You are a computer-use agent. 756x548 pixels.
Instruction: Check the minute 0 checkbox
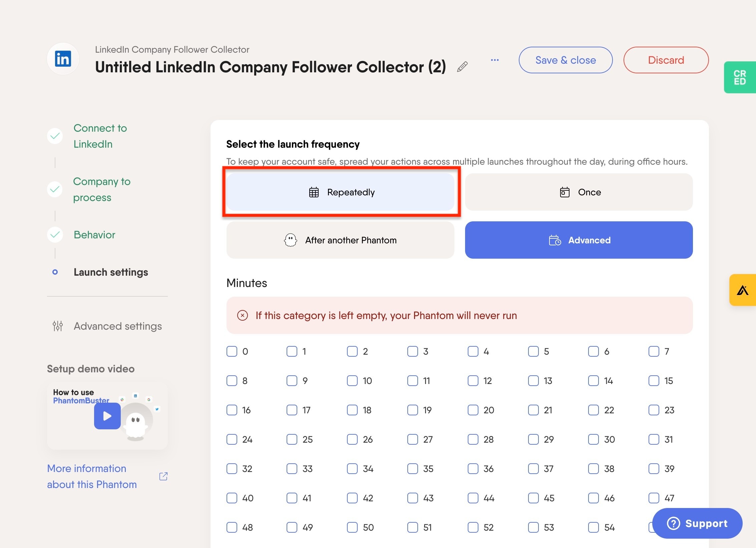232,351
